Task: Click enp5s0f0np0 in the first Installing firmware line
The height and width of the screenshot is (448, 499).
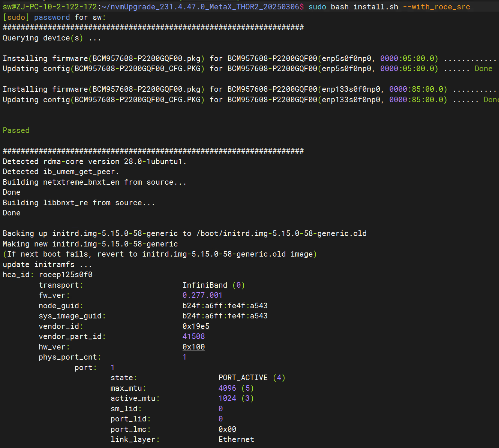Action: point(347,58)
